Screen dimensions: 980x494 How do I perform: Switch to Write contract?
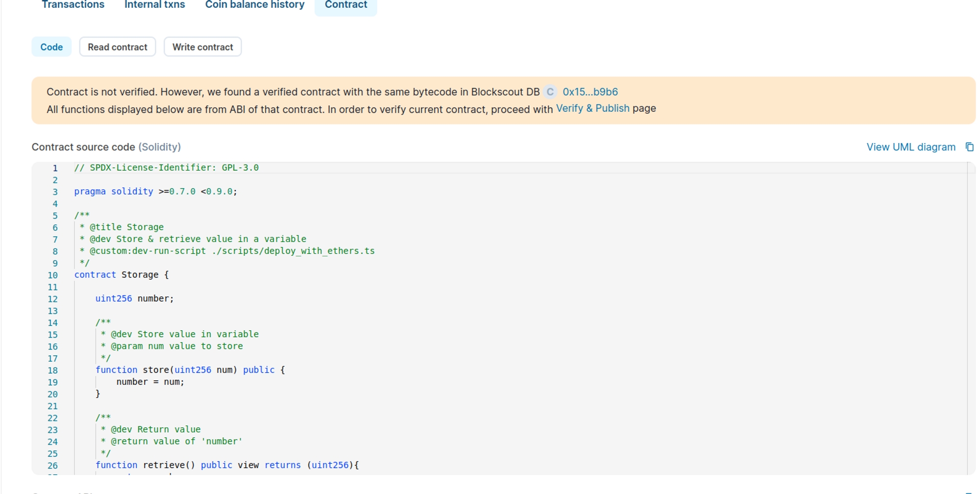202,47
